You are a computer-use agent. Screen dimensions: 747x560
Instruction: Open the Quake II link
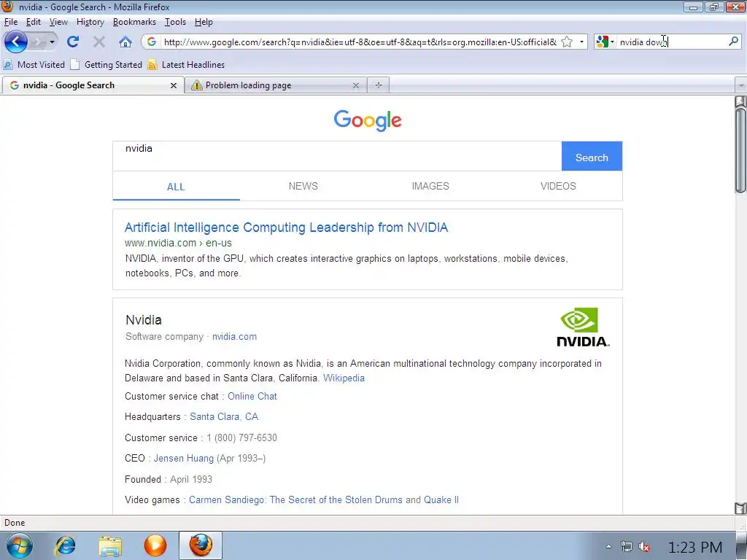pos(441,500)
